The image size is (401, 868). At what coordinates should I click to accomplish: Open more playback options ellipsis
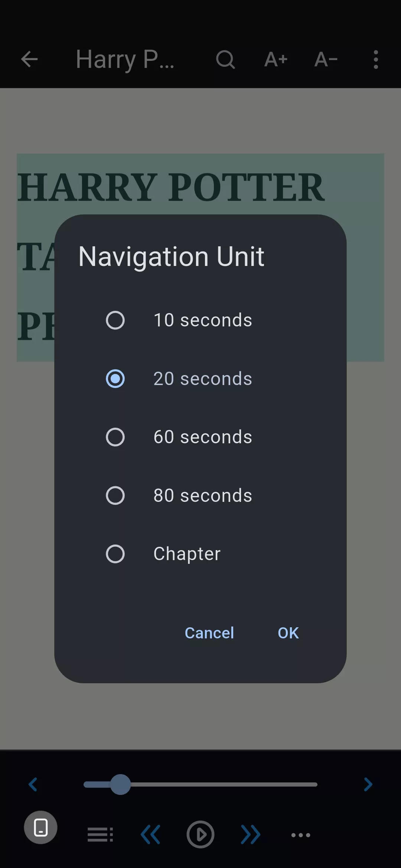point(301,835)
